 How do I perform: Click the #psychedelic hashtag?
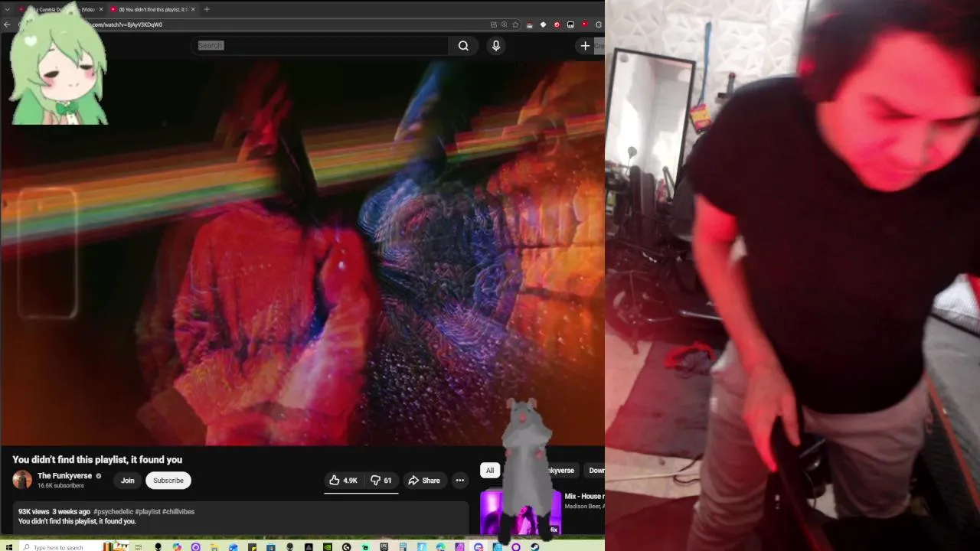tap(113, 511)
